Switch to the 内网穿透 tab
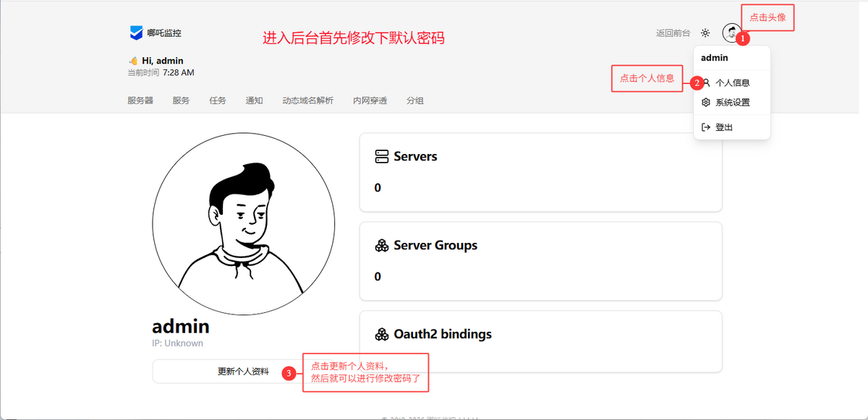Viewport: 868px width, 420px height. (x=370, y=100)
